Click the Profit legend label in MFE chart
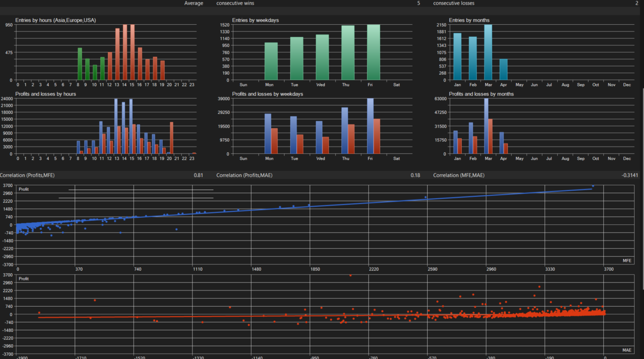Screen dimensions: 644x359 pyautogui.click(x=24, y=189)
